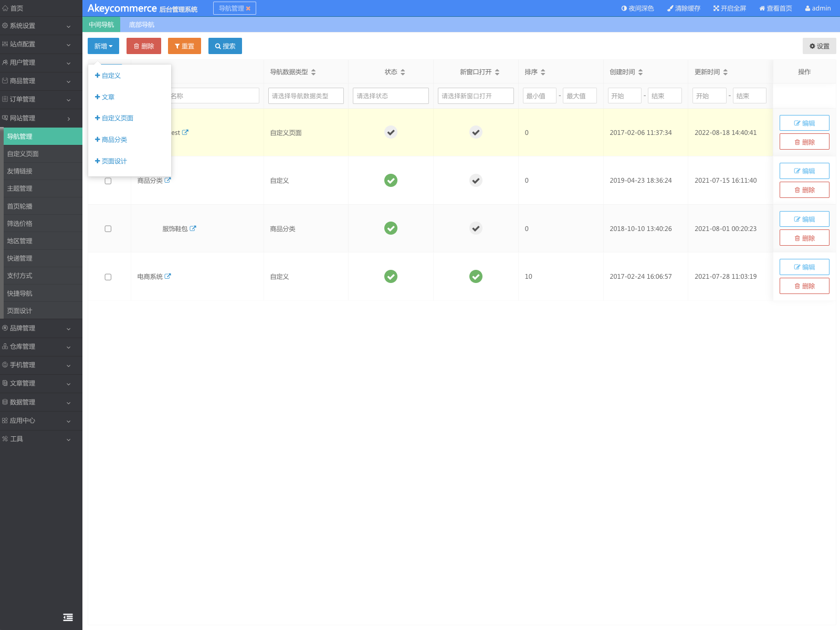Click the orange 重置 button

coord(184,46)
